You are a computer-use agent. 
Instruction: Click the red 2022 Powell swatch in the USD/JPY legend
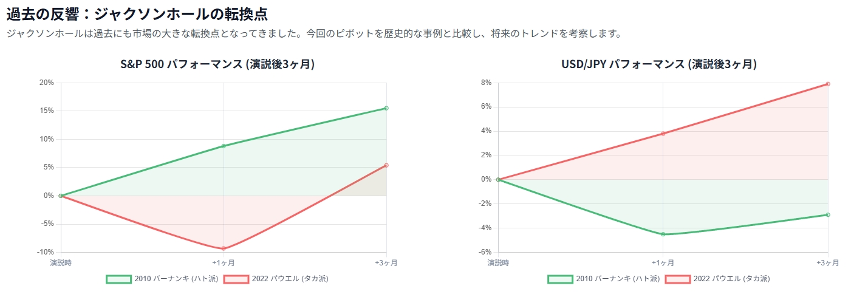[678, 279]
